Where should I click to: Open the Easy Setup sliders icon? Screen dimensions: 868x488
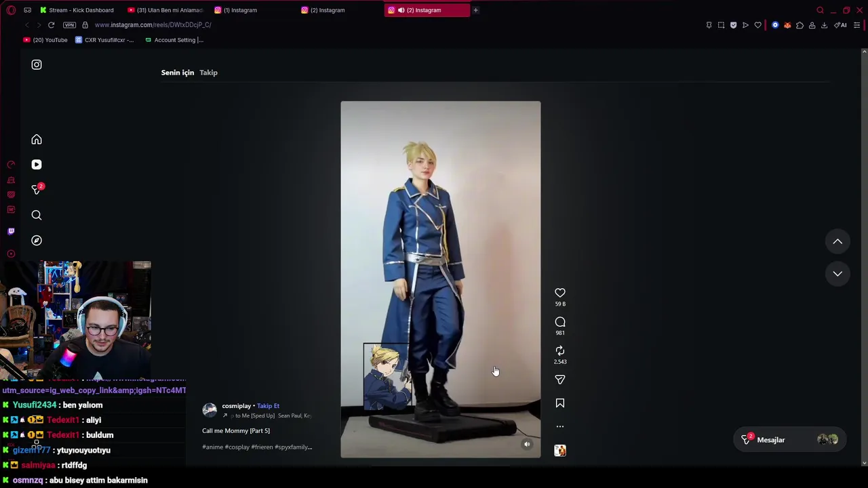coord(857,25)
